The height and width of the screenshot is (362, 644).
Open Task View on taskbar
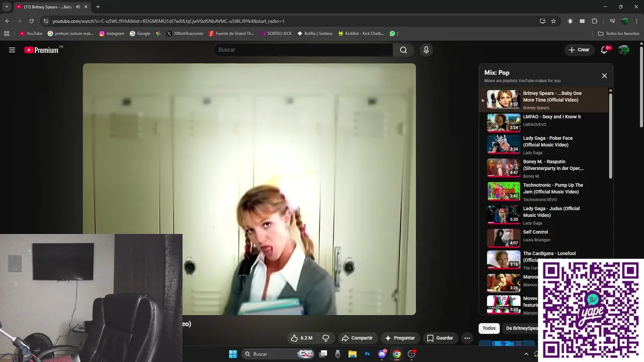point(324,354)
